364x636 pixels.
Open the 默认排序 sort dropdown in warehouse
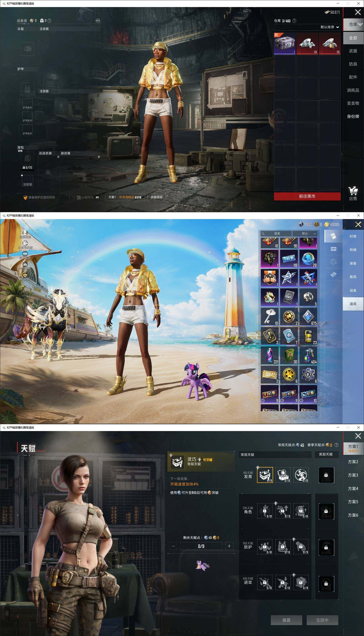coord(330,27)
